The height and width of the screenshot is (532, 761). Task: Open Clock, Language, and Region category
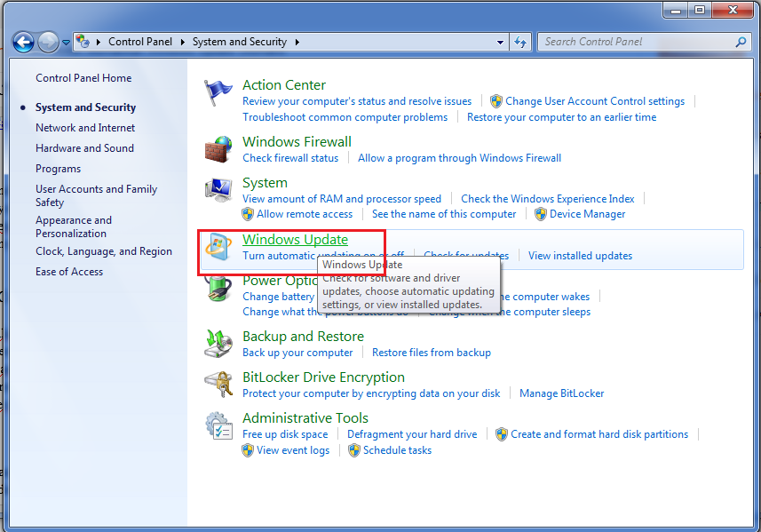pos(104,251)
